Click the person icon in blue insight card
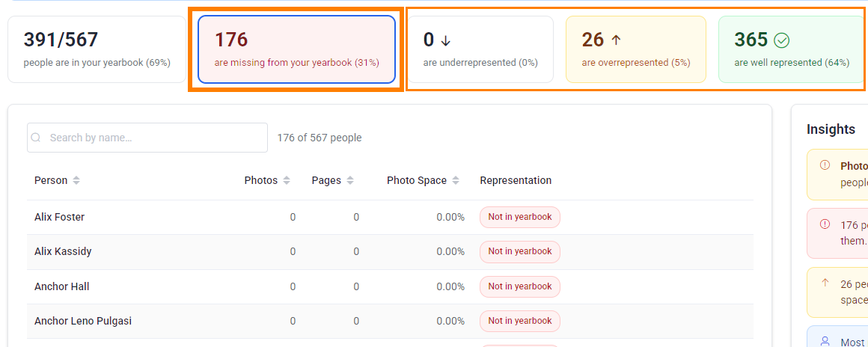The width and height of the screenshot is (868, 347). coord(825,342)
